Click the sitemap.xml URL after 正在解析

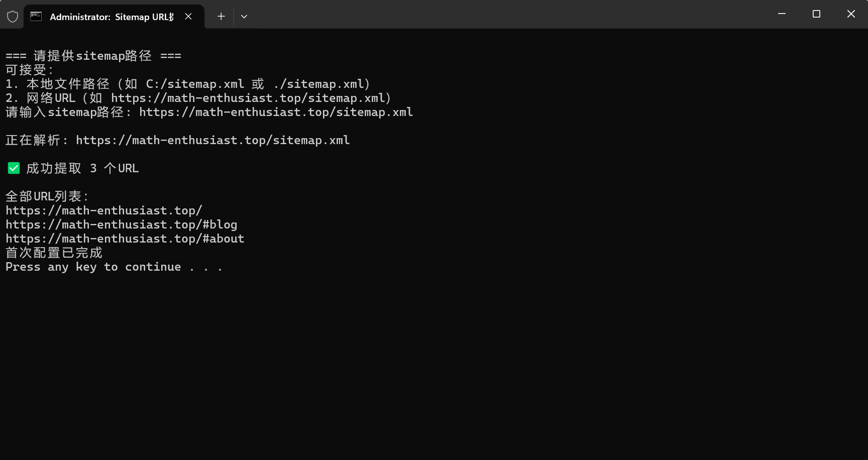tap(212, 140)
